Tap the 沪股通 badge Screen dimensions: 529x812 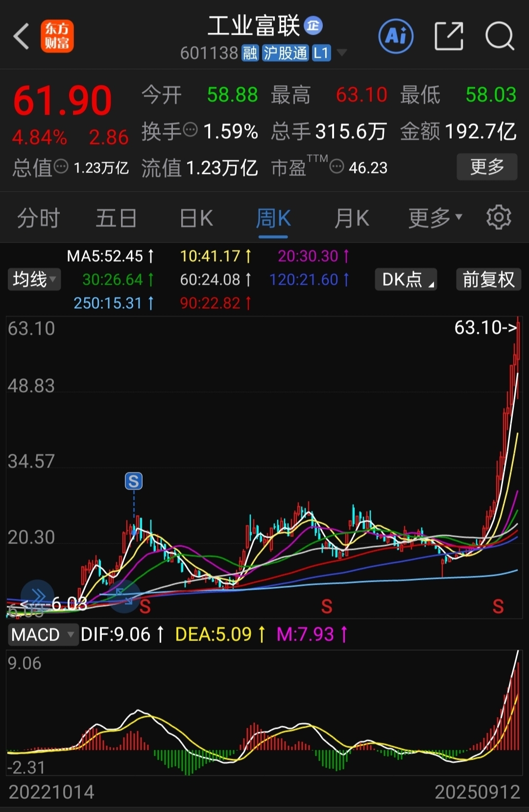(285, 53)
